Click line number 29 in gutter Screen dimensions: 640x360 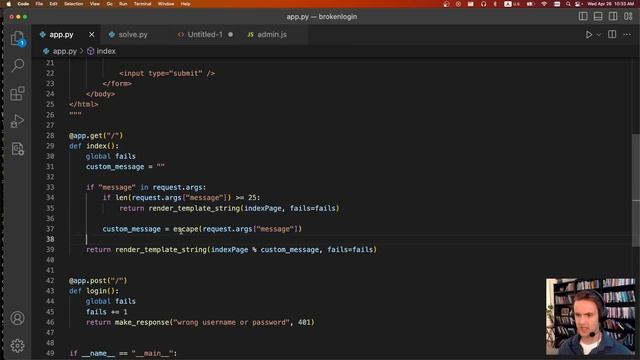click(50, 146)
